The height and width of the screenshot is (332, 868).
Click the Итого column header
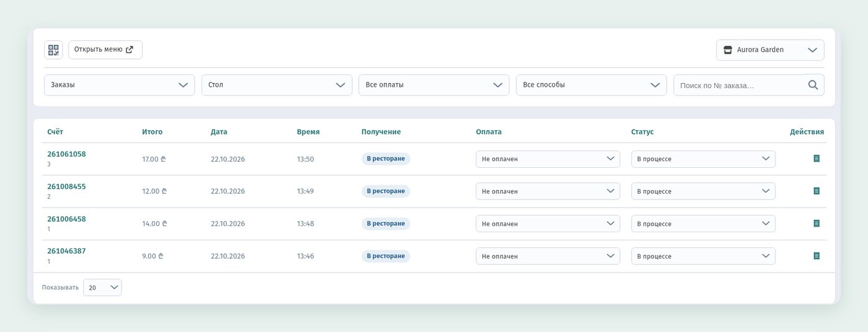(153, 132)
